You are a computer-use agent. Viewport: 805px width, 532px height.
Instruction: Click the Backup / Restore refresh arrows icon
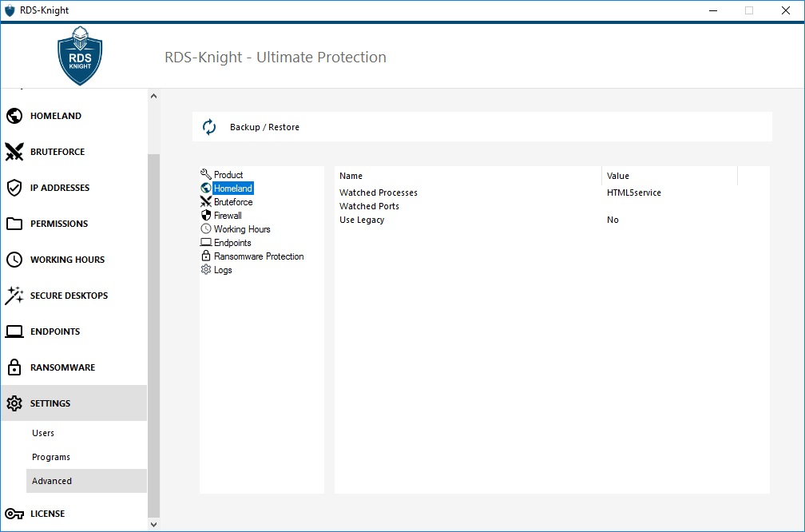(209, 127)
